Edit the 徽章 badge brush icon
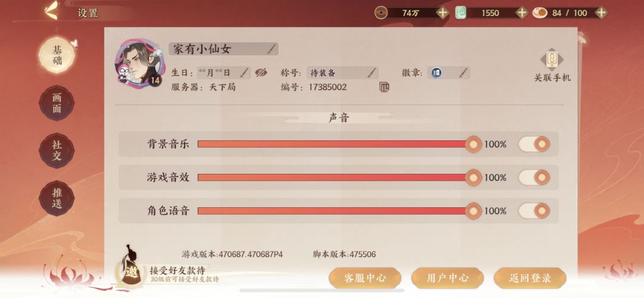The width and height of the screenshot is (644, 298). [463, 73]
